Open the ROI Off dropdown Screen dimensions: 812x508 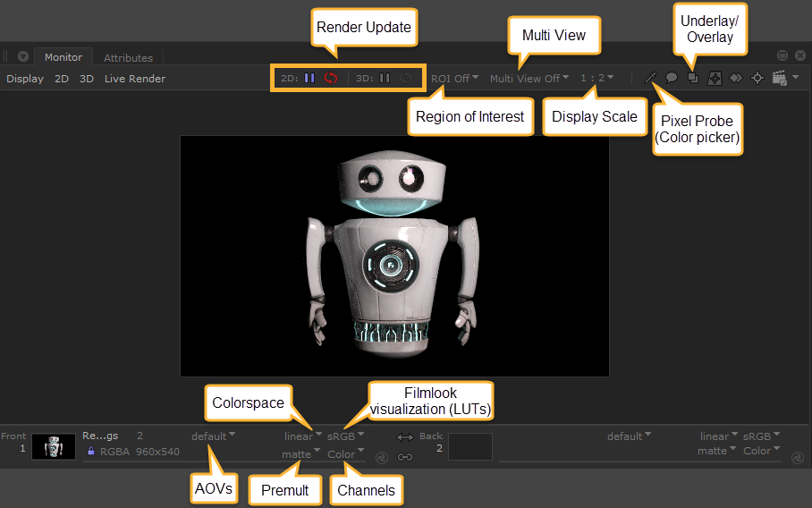tap(454, 78)
